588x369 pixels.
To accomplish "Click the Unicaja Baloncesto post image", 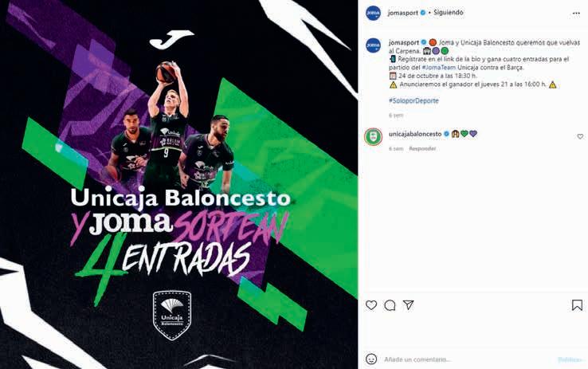I will 179,185.
